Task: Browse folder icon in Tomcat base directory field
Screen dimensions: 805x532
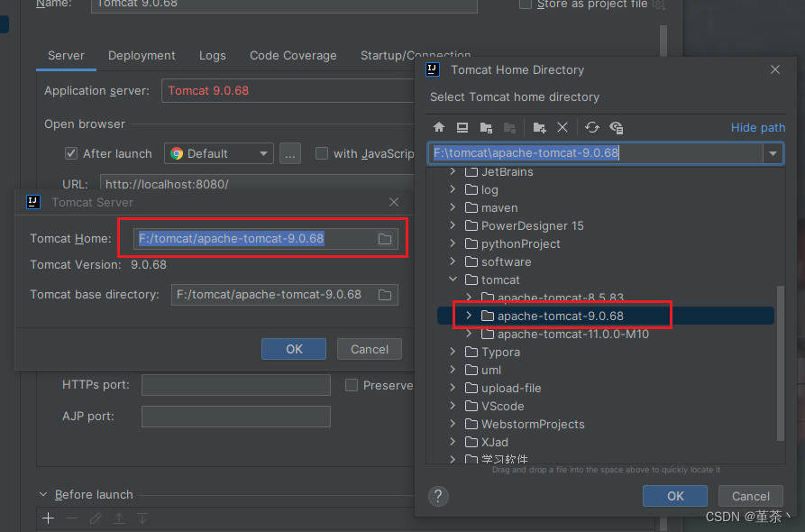Action: [x=385, y=295]
